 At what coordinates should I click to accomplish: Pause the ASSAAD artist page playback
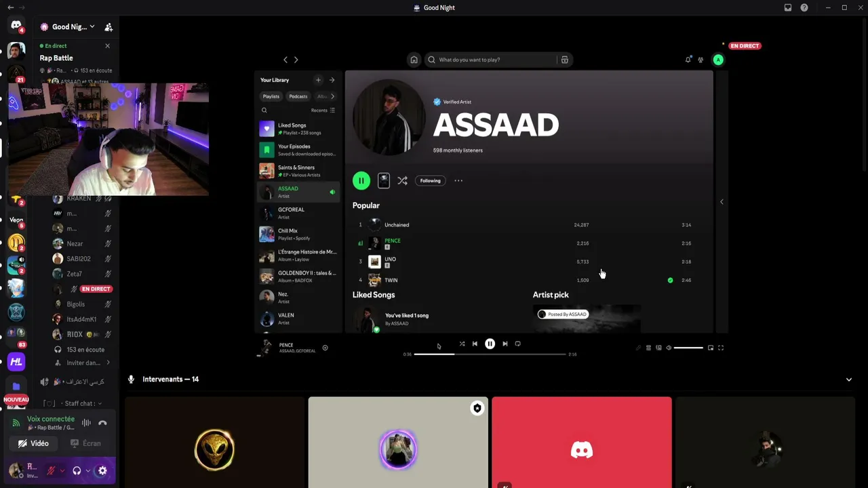pyautogui.click(x=361, y=180)
